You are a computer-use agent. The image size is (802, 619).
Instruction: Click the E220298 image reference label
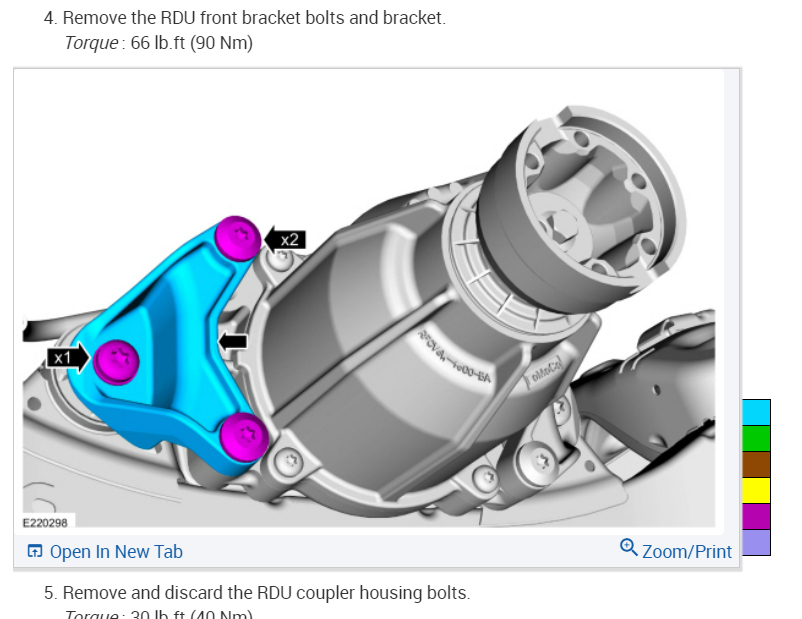coord(45,522)
